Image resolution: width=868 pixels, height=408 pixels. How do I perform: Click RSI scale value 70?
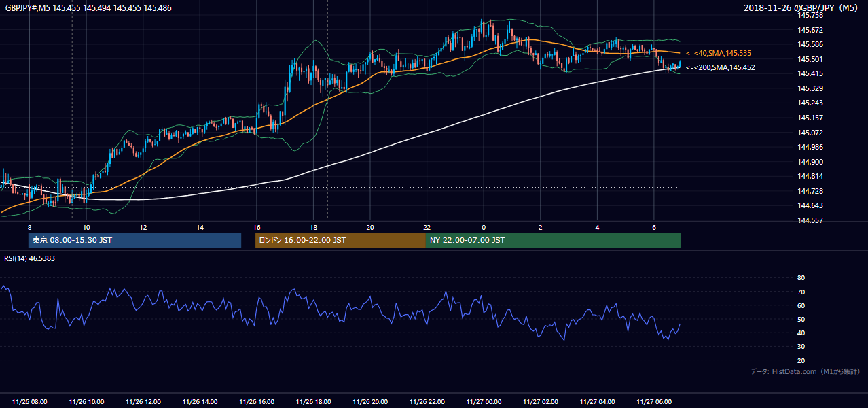click(x=801, y=292)
